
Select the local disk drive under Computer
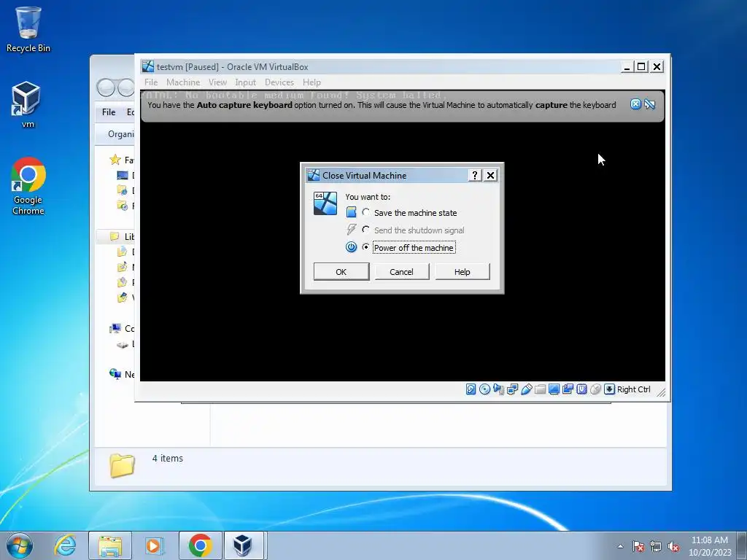(123, 344)
